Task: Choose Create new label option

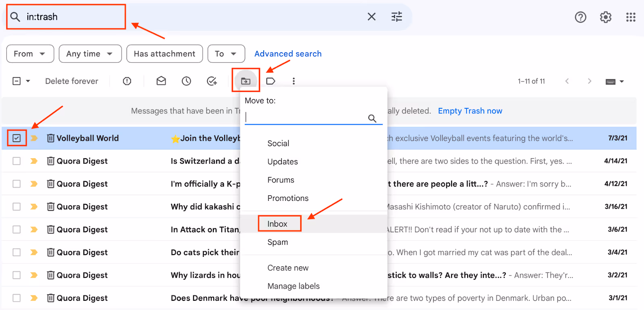Action: pyautogui.click(x=288, y=268)
